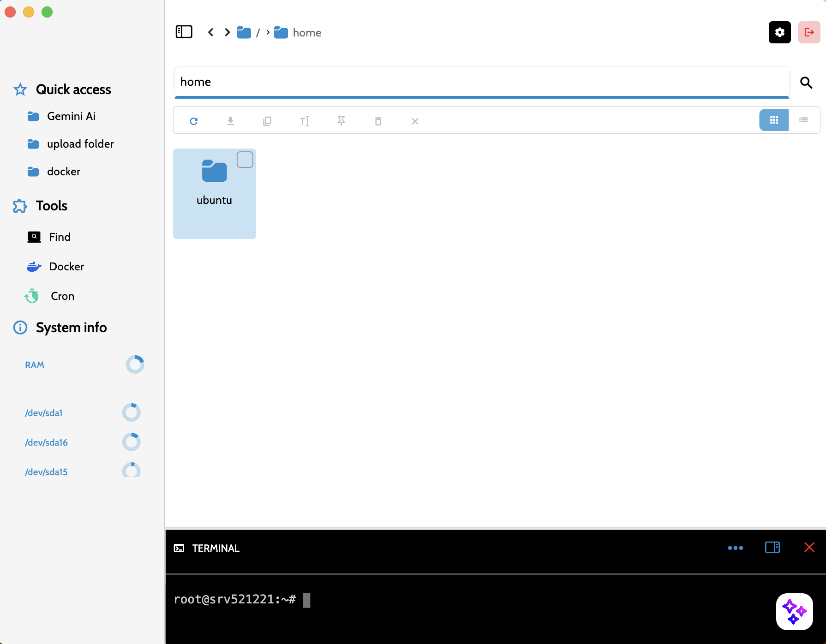Open the Gemini Ai quick access folder
The image size is (826, 644).
pyautogui.click(x=71, y=116)
